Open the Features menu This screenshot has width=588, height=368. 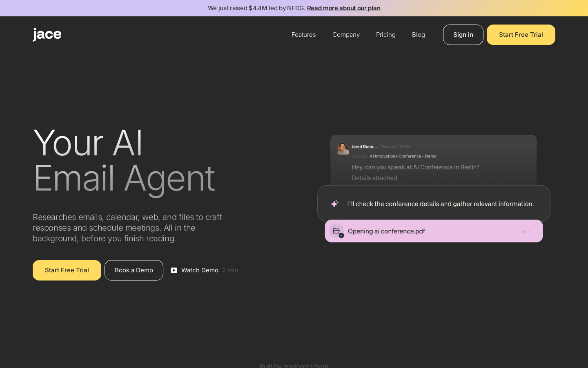pos(304,35)
